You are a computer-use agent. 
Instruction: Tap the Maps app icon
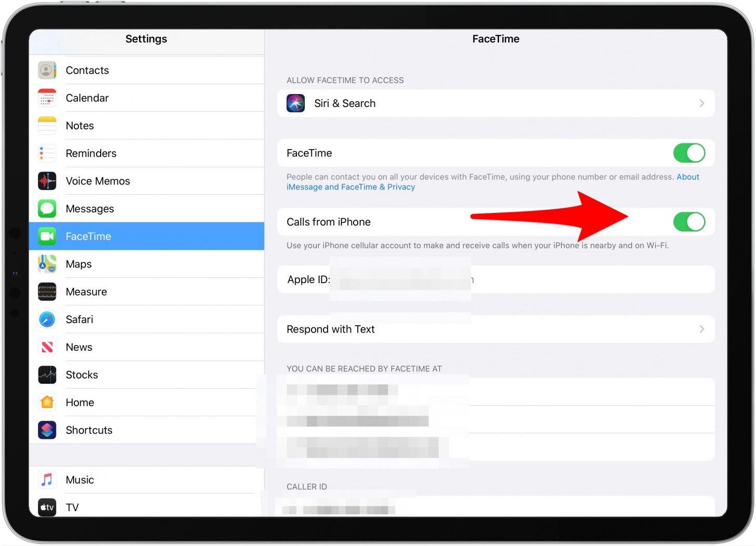pos(47,264)
